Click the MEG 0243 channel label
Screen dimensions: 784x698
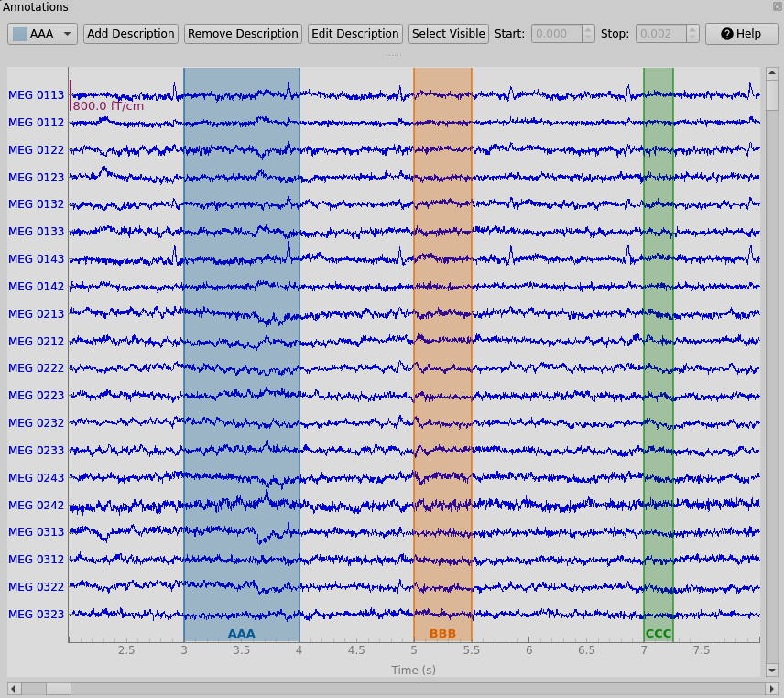point(37,477)
